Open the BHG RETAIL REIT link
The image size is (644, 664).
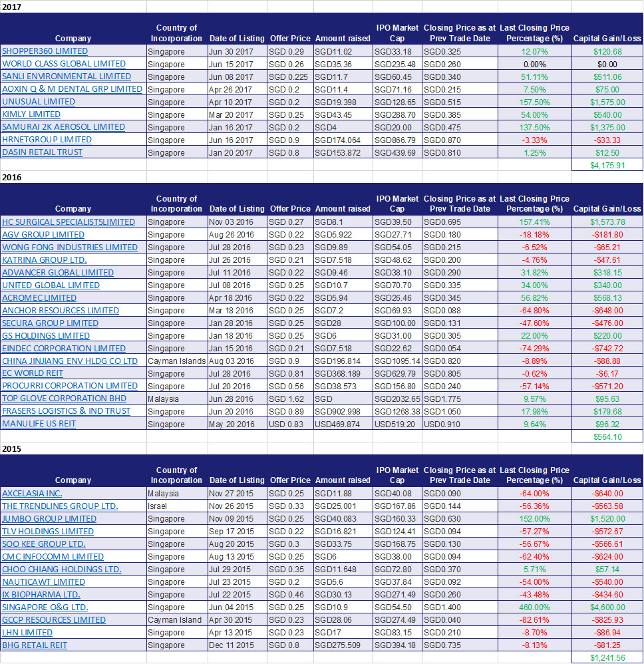tap(35, 645)
